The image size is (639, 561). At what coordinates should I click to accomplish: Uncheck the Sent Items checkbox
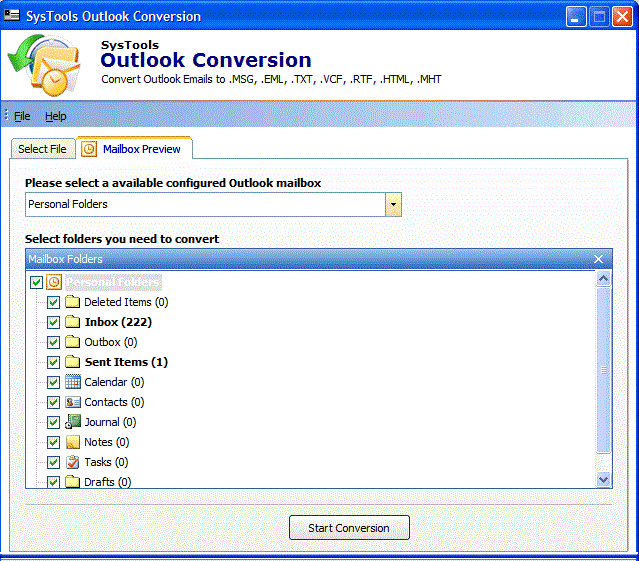pos(53,362)
